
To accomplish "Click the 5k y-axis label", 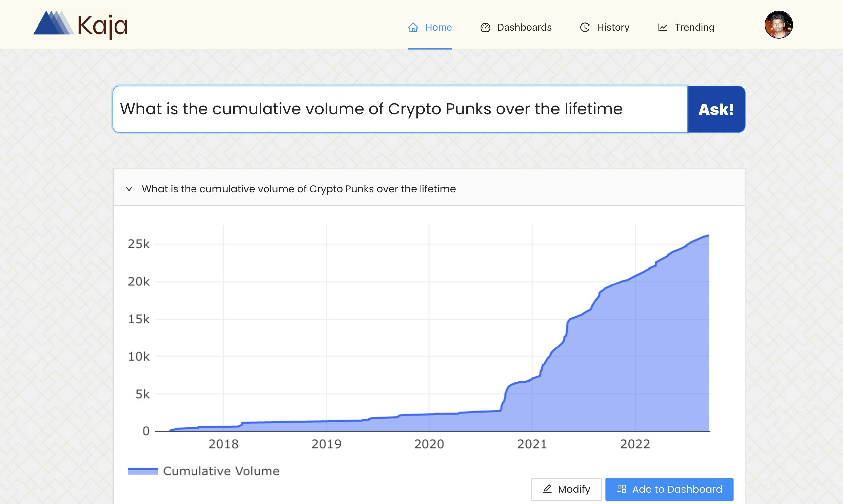I will (142, 394).
